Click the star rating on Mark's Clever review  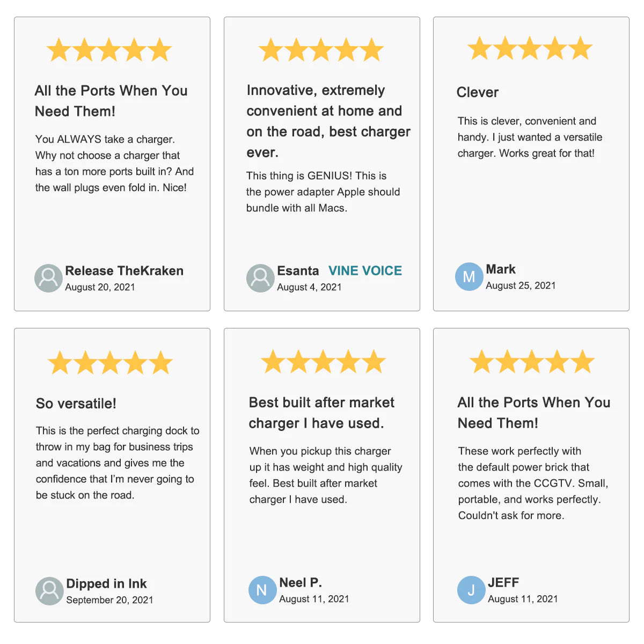coord(530,49)
